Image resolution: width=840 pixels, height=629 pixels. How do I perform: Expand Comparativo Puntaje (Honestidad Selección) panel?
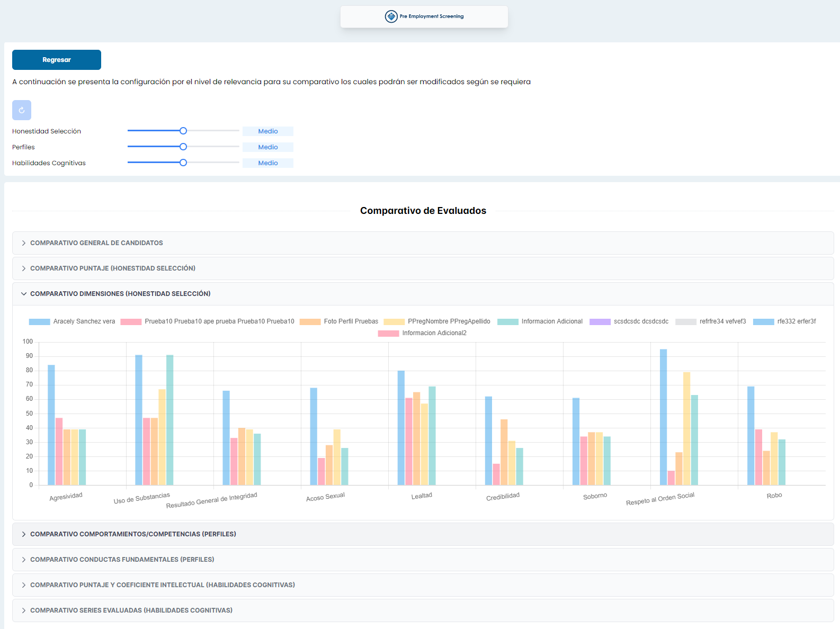112,268
